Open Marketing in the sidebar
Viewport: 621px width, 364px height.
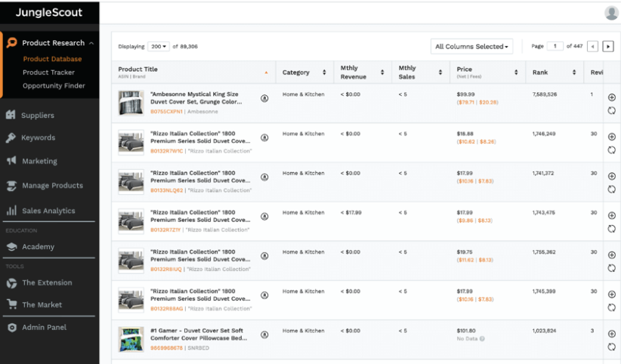(x=39, y=161)
